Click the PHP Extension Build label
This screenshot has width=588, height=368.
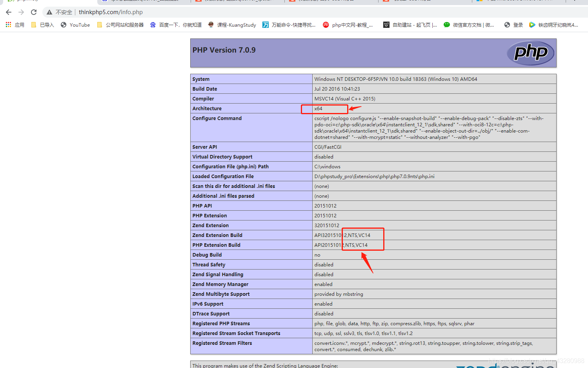pos(216,245)
